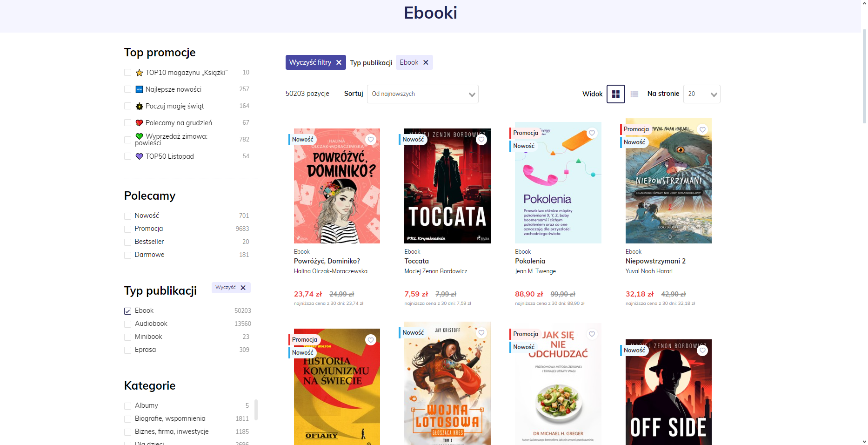
Task: Enable the Promocja filter checkbox
Action: [127, 229]
